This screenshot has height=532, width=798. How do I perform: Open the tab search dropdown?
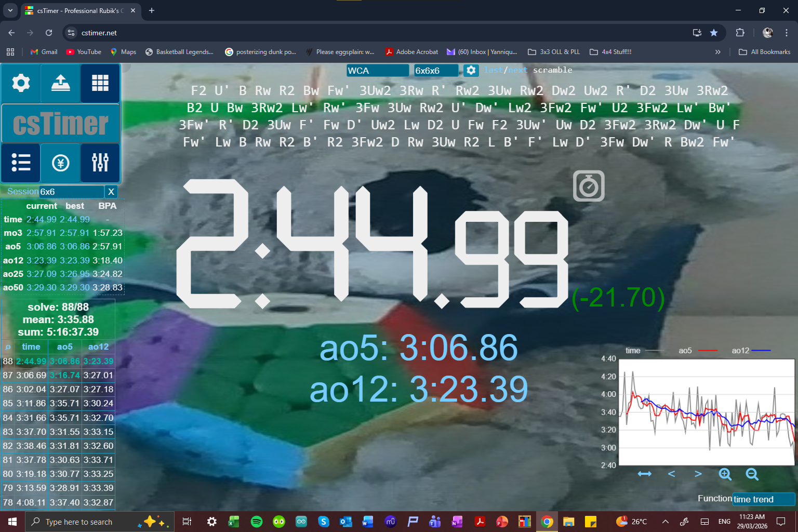click(x=10, y=10)
